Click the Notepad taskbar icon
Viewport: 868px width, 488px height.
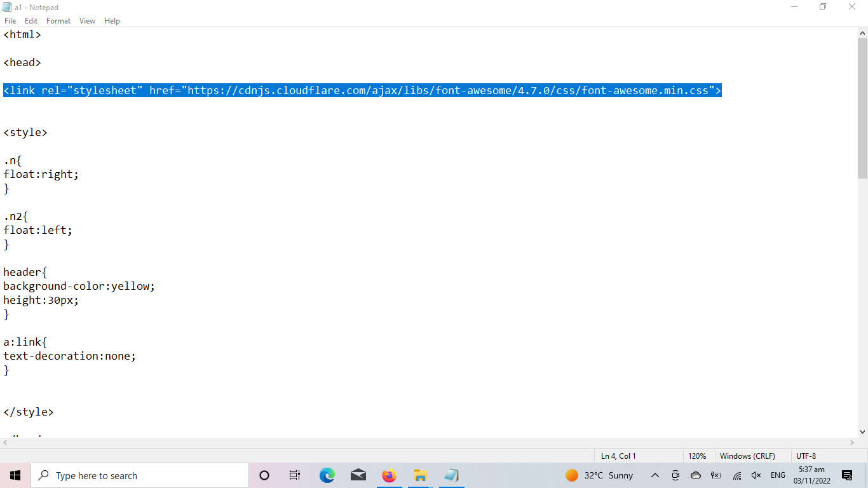click(x=451, y=475)
